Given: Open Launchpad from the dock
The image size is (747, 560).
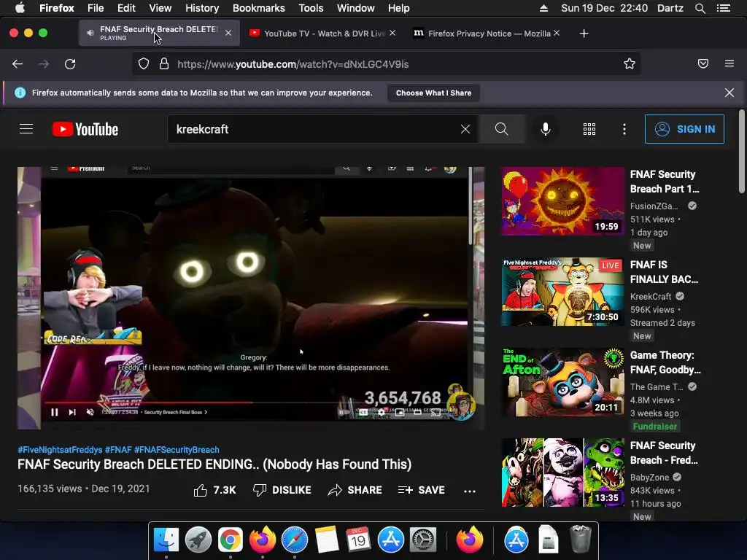Looking at the screenshot, I should 198,540.
